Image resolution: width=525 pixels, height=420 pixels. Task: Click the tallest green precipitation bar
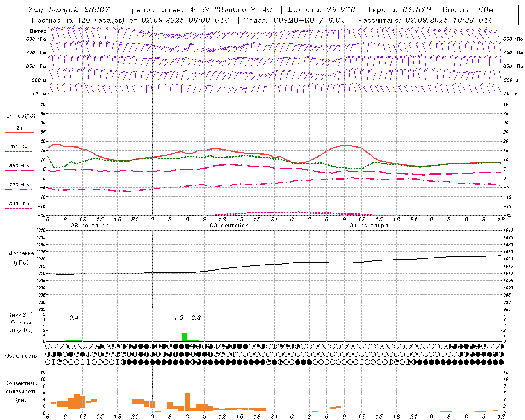(185, 337)
